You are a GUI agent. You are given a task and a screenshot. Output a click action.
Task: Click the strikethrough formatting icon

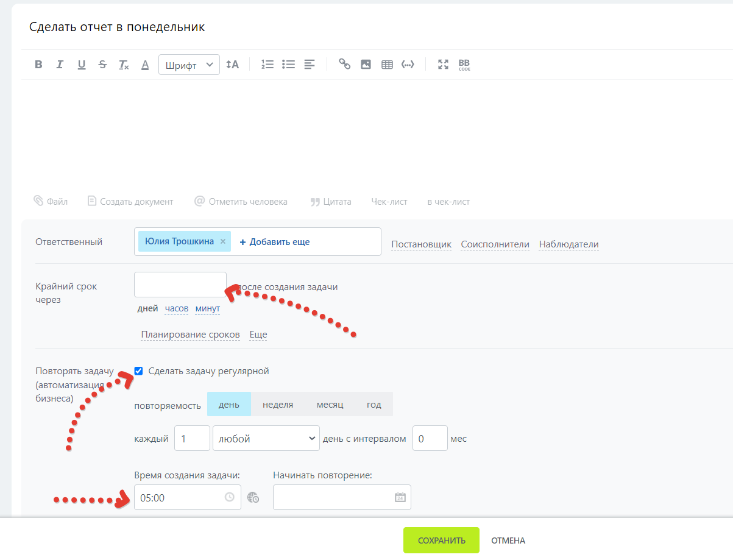point(102,65)
